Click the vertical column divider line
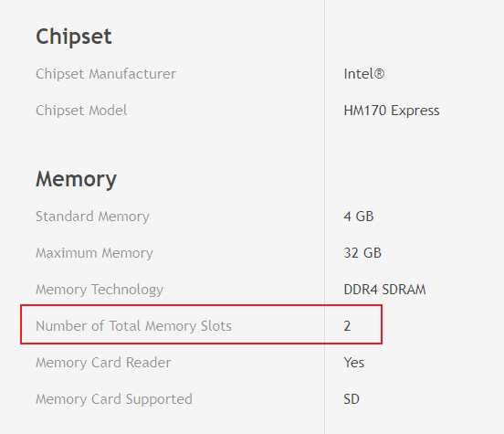Viewport: 504px width, 434px height. 325,217
